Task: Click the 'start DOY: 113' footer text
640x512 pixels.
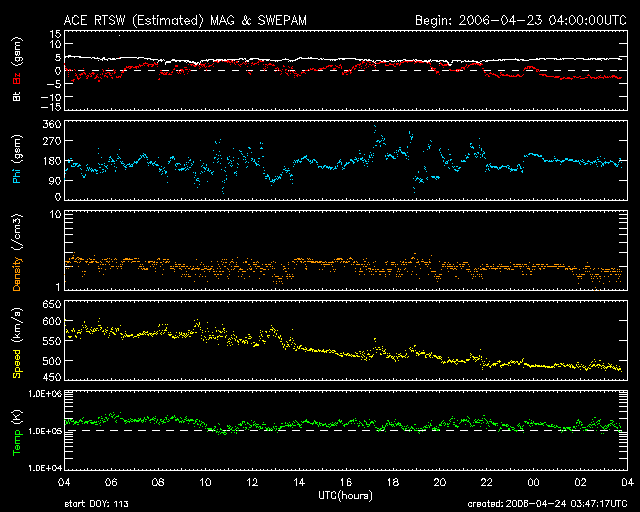Action: point(96,504)
